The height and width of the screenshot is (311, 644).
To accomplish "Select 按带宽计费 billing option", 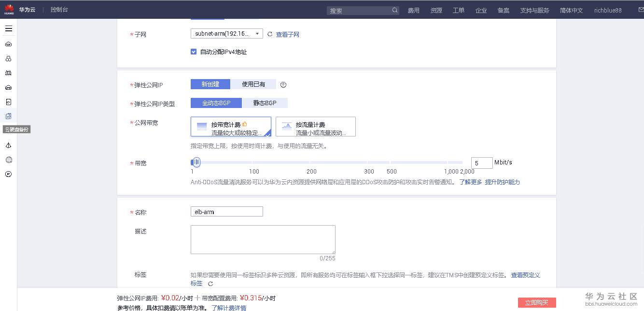I will point(231,127).
